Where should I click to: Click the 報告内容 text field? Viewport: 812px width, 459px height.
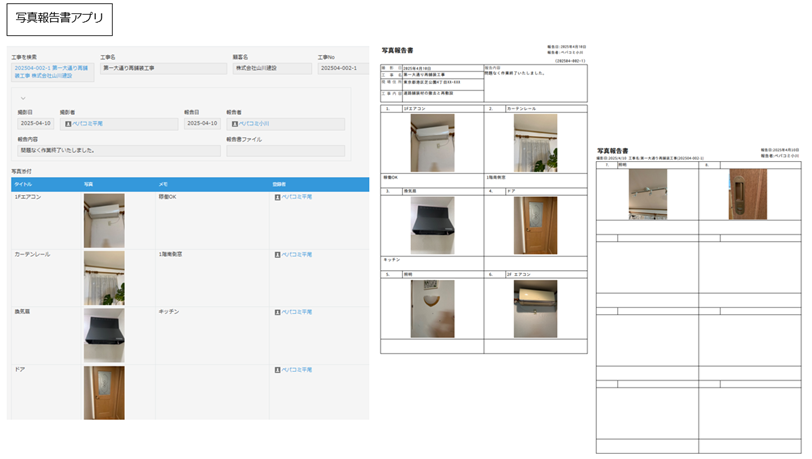[115, 151]
